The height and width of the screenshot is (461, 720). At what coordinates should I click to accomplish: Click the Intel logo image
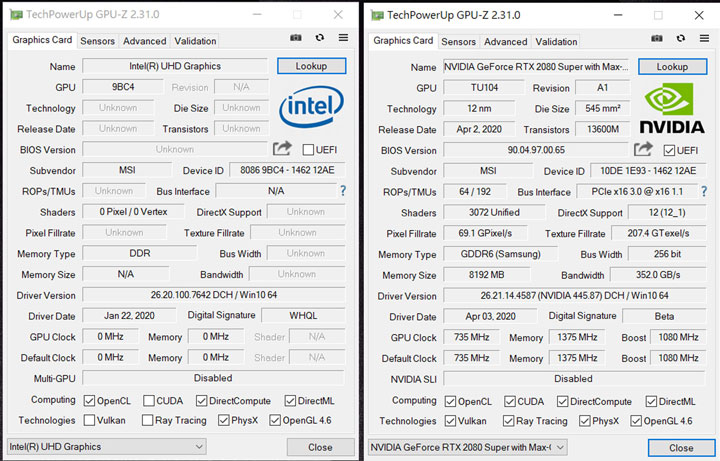pos(311,107)
